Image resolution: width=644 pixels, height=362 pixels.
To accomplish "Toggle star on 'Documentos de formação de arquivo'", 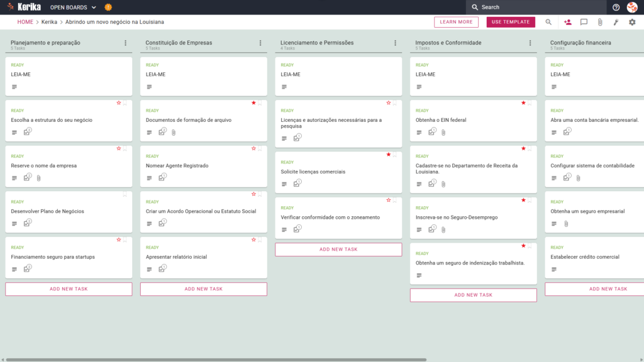I will pos(253,103).
